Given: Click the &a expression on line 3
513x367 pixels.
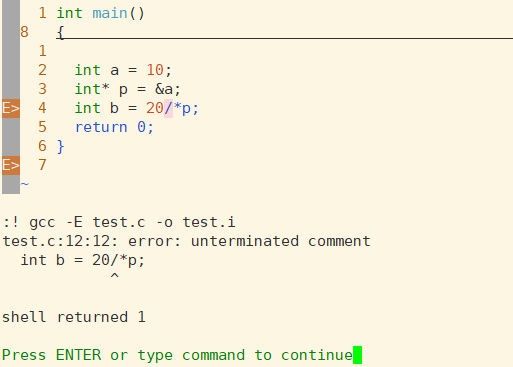Looking at the screenshot, I should point(164,89).
